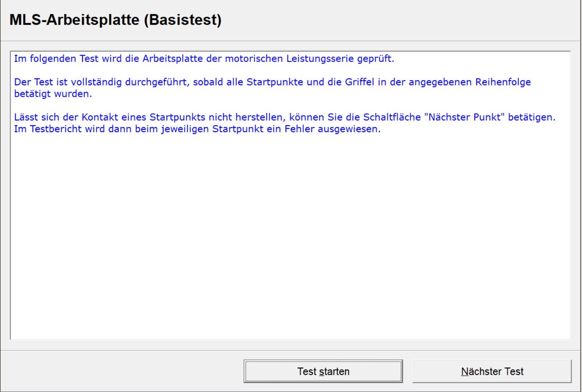Screen dimensions: 582x392
Task: Click the "Test starten" button
Action: 323,371
